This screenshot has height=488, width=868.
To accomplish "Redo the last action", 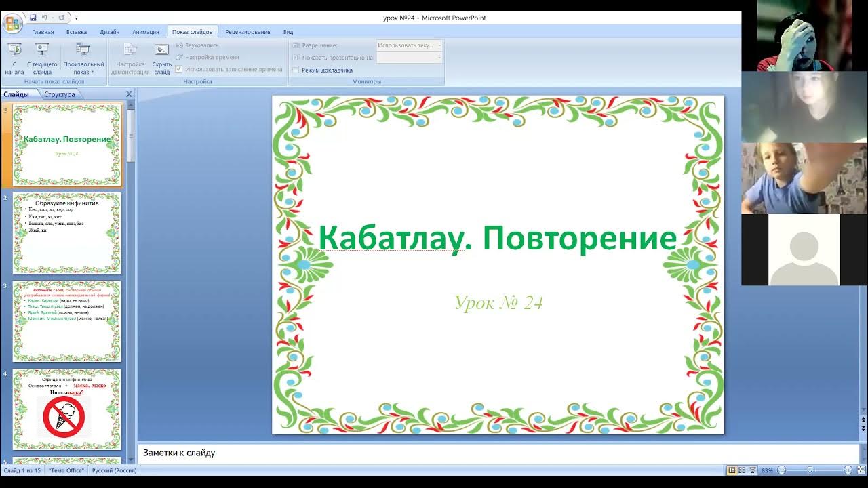I will (61, 18).
